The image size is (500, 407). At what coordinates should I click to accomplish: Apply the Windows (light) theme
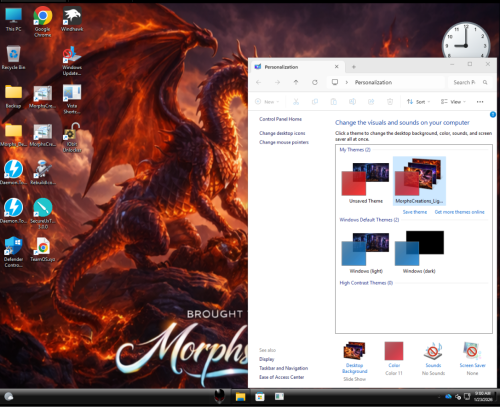tap(366, 253)
